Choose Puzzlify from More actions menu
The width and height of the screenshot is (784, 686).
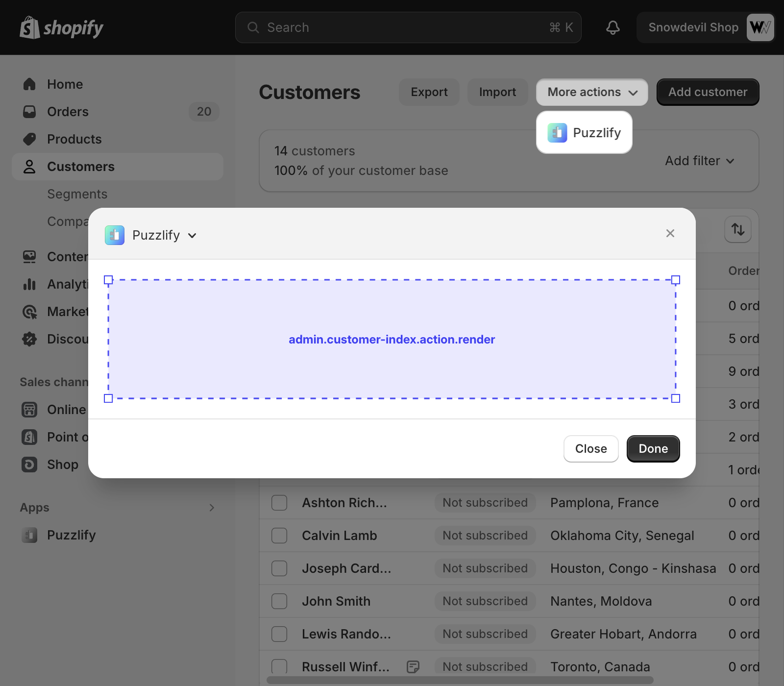[584, 133]
